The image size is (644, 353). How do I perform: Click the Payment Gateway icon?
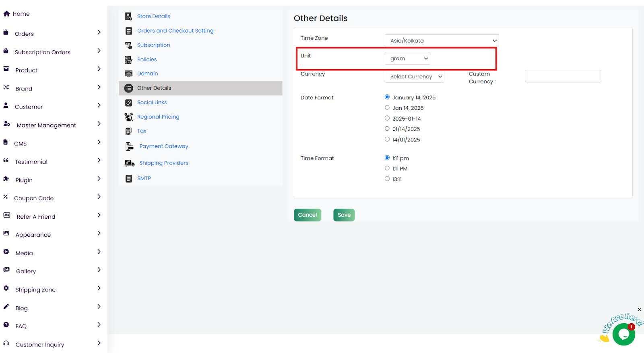[x=129, y=147]
